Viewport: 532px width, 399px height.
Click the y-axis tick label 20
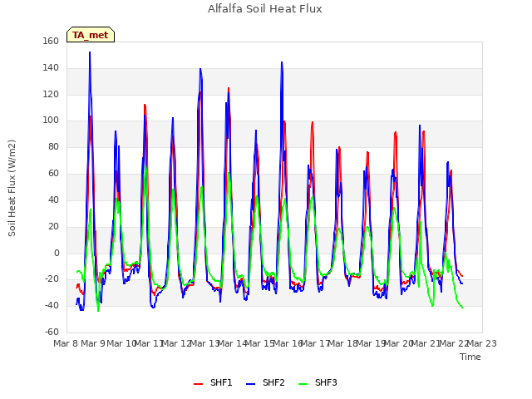pyautogui.click(x=53, y=226)
